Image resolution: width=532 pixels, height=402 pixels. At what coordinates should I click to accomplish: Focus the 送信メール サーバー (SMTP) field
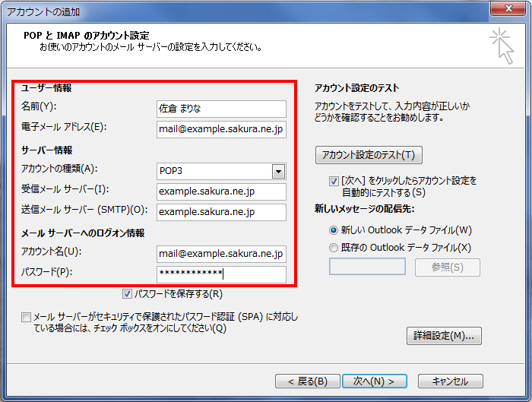(220, 212)
